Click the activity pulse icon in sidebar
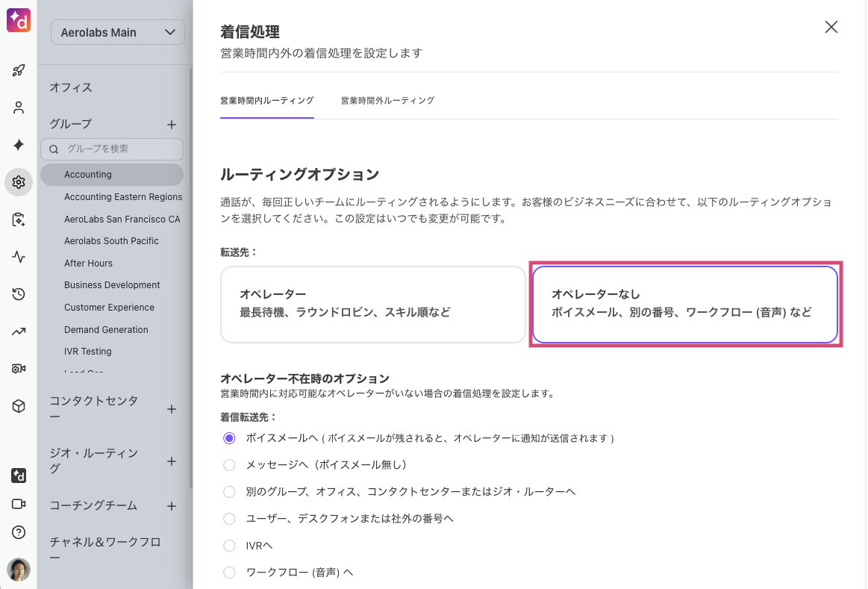The height and width of the screenshot is (589, 868). point(19,257)
